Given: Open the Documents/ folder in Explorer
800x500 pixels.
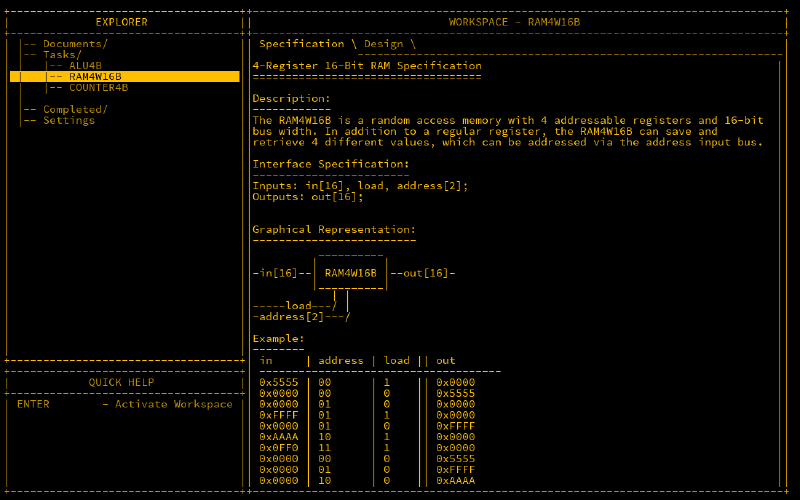Looking at the screenshot, I should tap(75, 44).
